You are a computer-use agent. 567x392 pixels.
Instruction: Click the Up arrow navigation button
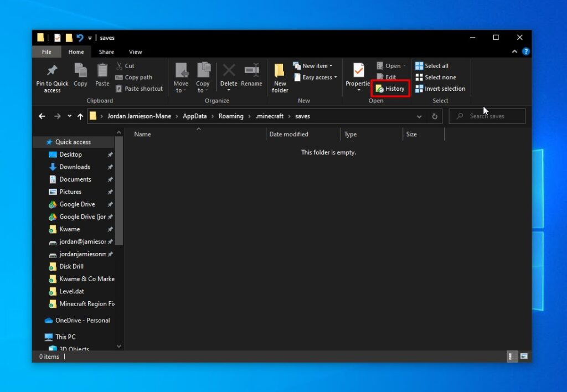pos(80,116)
